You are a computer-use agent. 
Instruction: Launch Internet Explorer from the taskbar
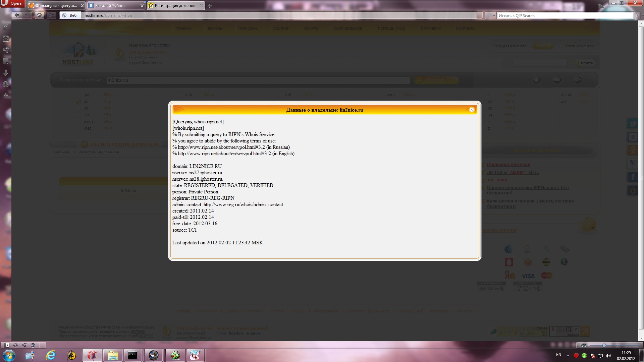(x=51, y=355)
